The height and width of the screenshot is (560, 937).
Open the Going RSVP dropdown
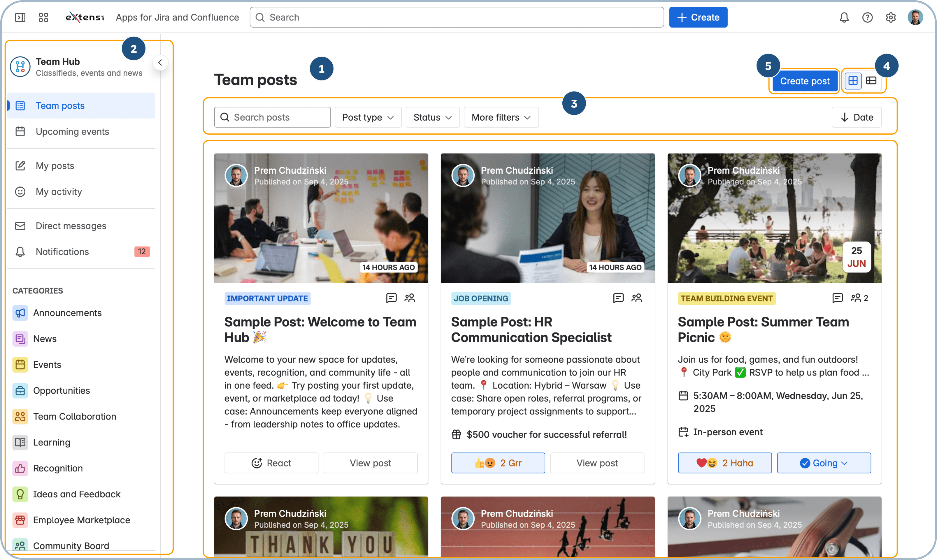tap(824, 463)
